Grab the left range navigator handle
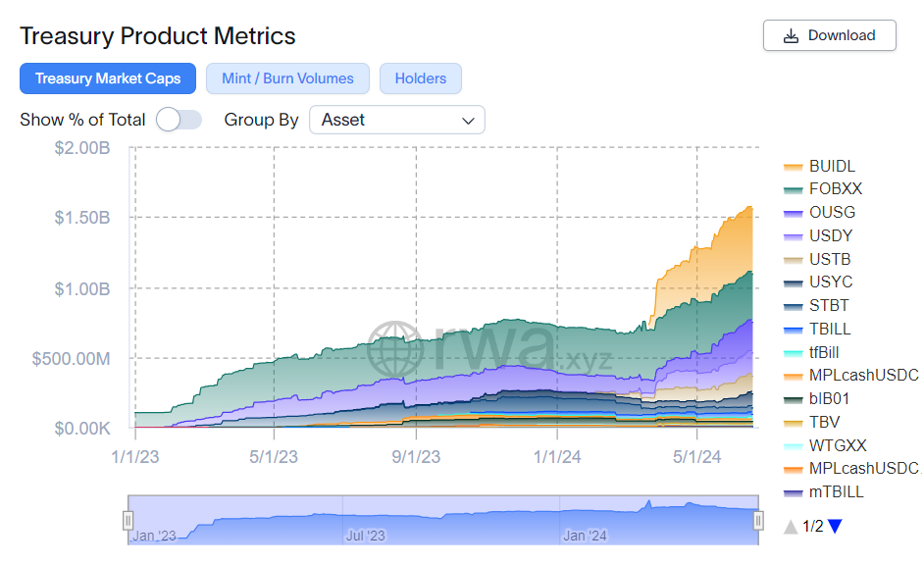This screenshot has width=924, height=564. click(128, 521)
